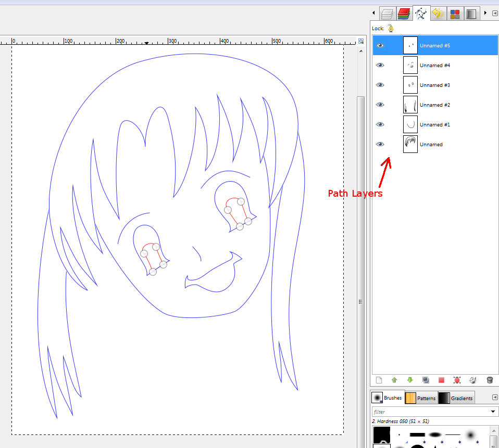Create a new path
This screenshot has width=499, height=448.
pos(379,380)
